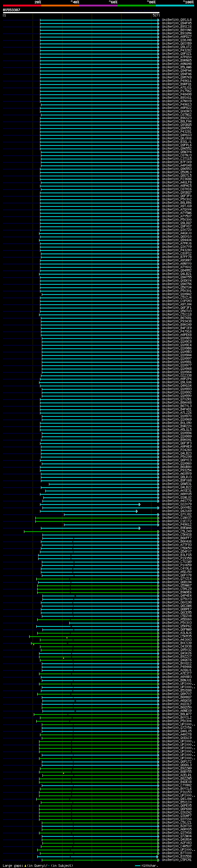This screenshot has height=868, width=197.
Task: Select hit label UniRef100_A7NVX9
Action: click(177, 101)
